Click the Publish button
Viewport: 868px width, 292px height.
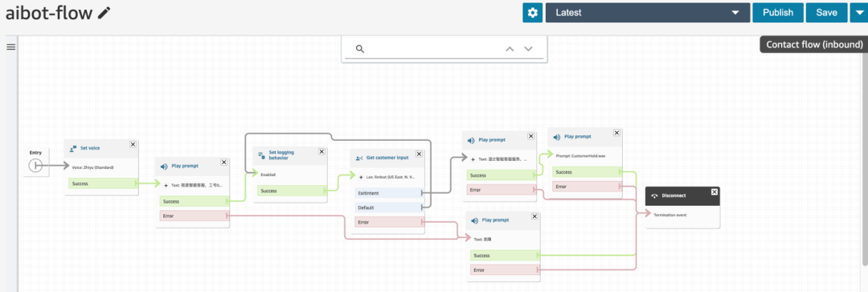click(x=778, y=13)
